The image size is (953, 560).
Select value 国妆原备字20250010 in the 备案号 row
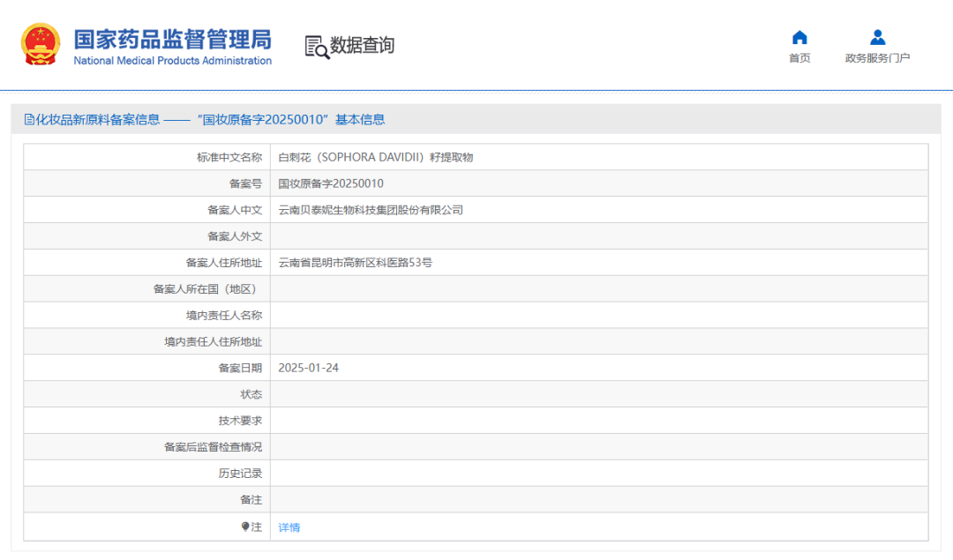point(331,183)
